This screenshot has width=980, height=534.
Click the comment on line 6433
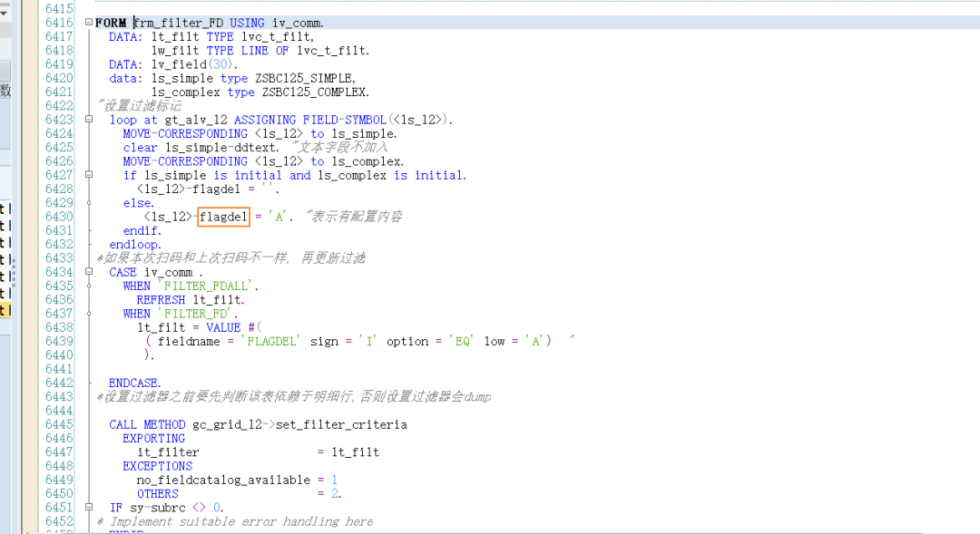coord(231,258)
